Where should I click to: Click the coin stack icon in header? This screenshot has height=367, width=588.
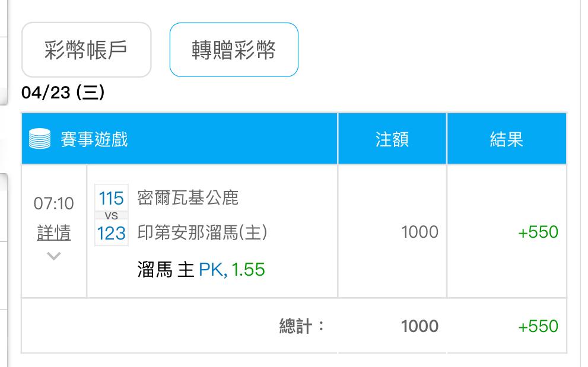click(40, 140)
